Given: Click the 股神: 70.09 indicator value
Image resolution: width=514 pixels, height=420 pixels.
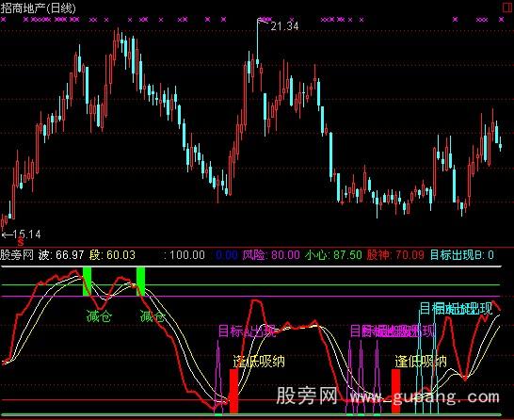Looking at the screenshot, I should [x=395, y=254].
